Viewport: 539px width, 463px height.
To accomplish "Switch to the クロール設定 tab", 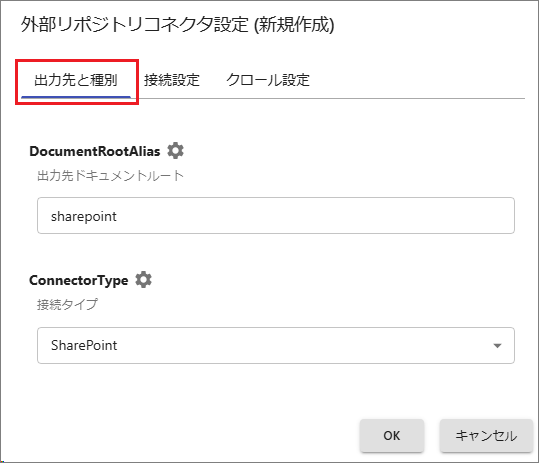I will (268, 80).
